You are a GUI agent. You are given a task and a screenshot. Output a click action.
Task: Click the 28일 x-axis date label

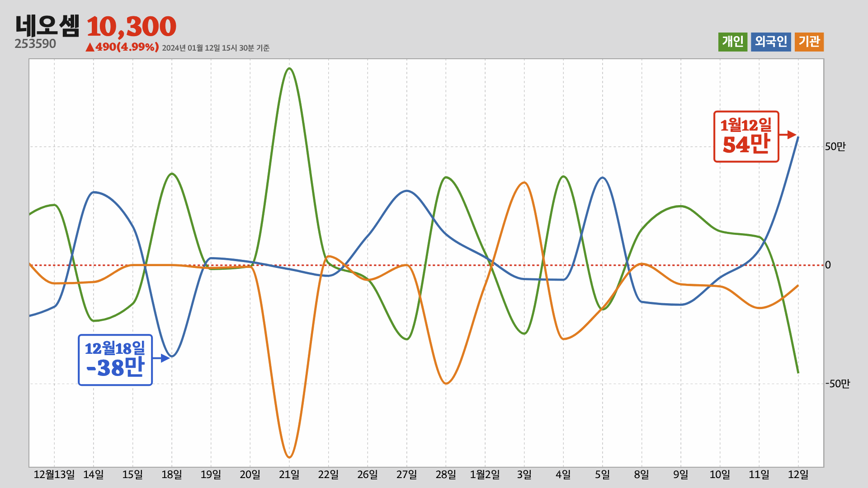(446, 474)
